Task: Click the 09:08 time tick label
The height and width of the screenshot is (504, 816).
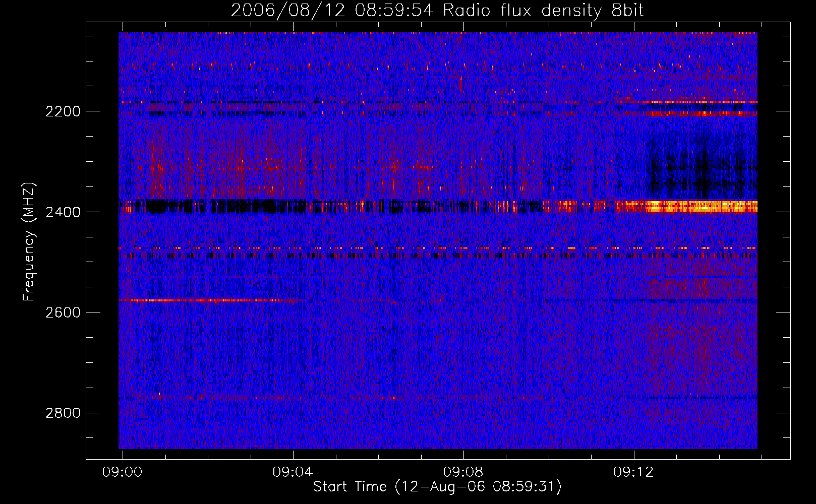Action: (463, 472)
